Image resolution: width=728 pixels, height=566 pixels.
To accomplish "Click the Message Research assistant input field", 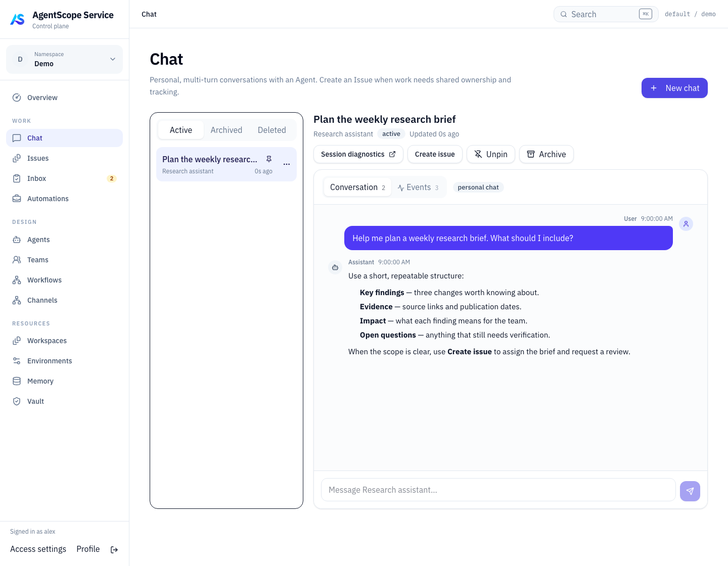I will pos(498,490).
